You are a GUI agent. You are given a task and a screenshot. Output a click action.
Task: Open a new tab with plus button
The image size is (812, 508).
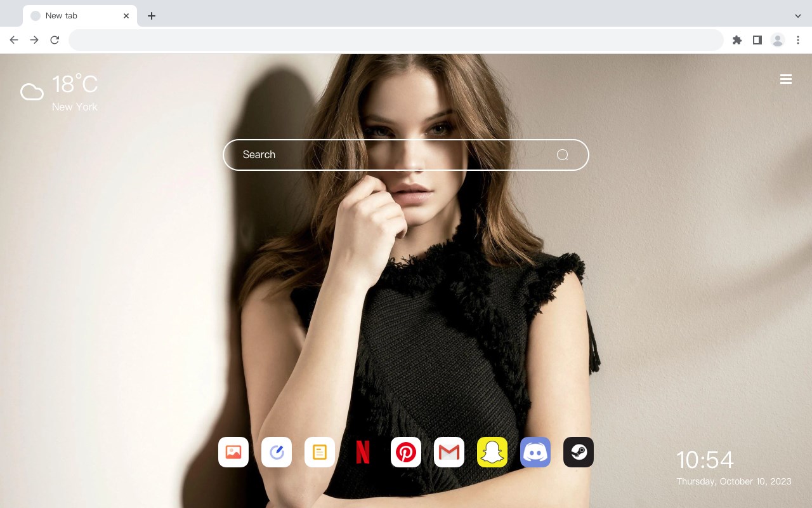[x=151, y=16]
